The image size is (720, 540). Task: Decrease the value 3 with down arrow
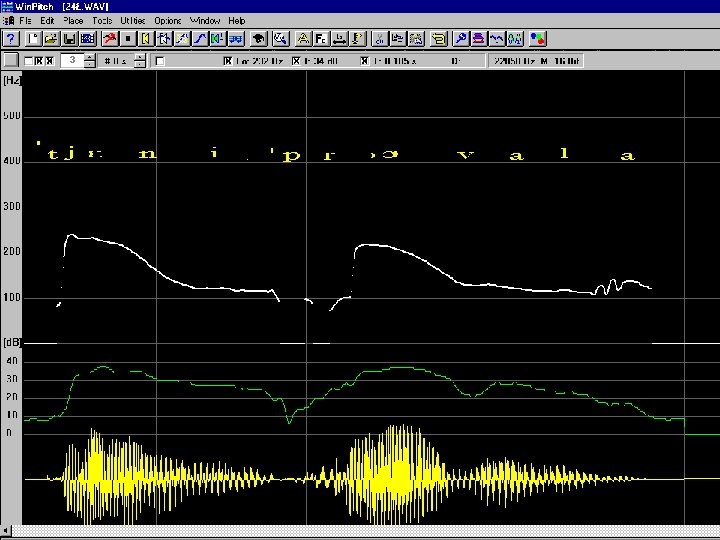point(90,64)
